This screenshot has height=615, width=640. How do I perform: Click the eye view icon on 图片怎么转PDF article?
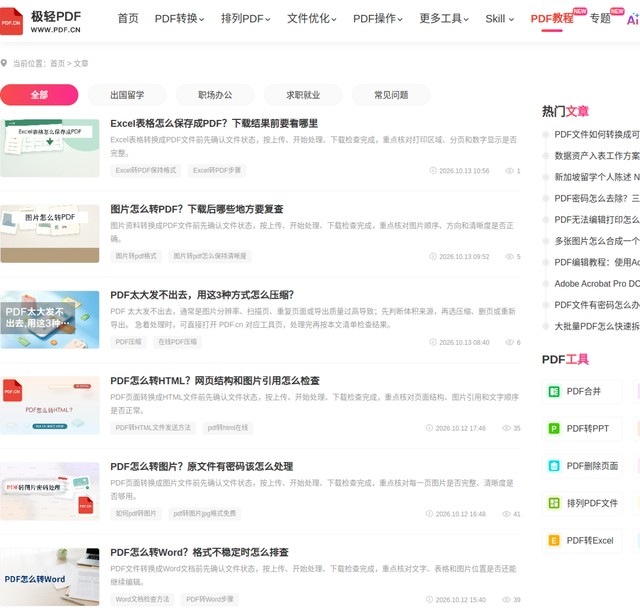click(509, 256)
